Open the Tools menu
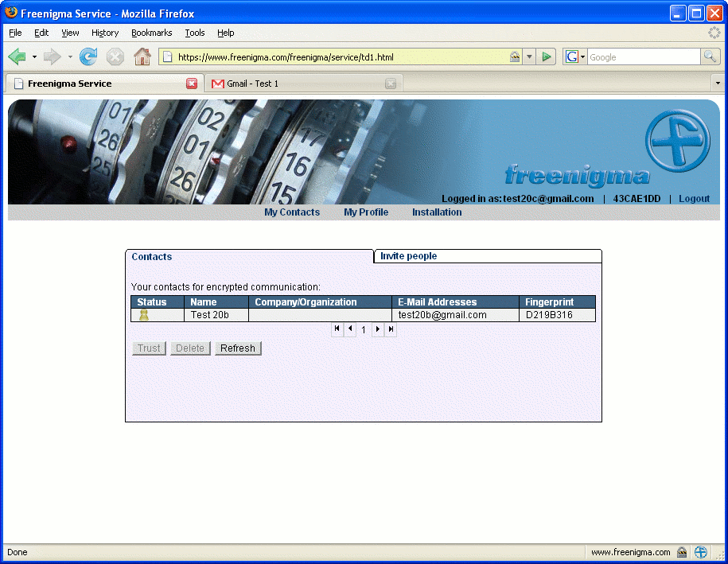Image resolution: width=728 pixels, height=564 pixels. click(195, 33)
